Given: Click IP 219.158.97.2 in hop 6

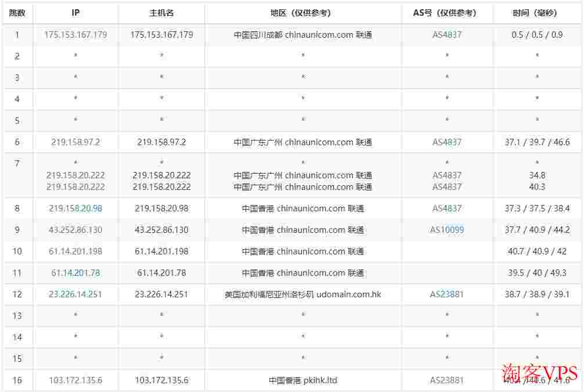Looking at the screenshot, I should click(75, 142).
